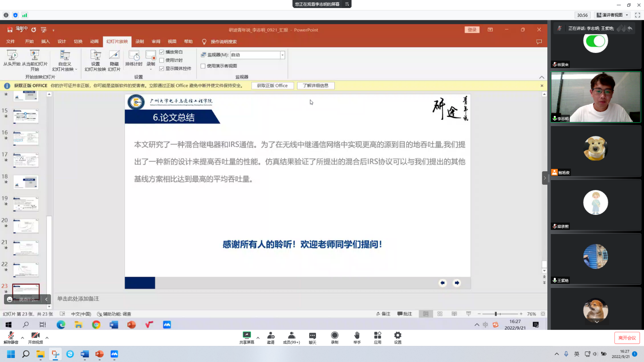The image size is (644, 362).
Task: Open set up slide show icon
Action: pos(95,55)
